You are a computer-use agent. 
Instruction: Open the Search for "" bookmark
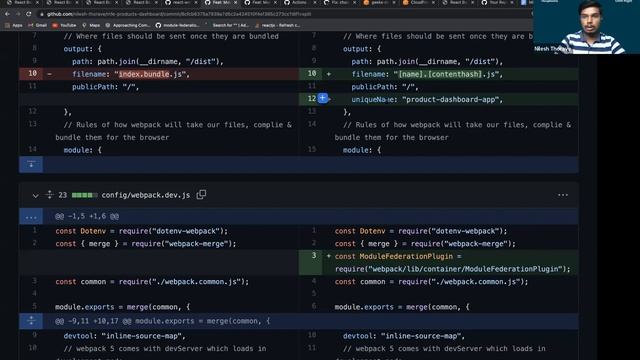pyautogui.click(x=227, y=25)
